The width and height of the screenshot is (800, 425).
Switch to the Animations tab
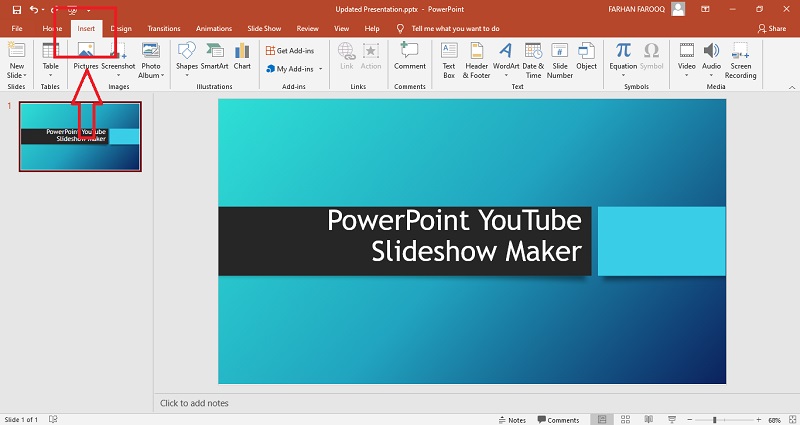(x=214, y=29)
